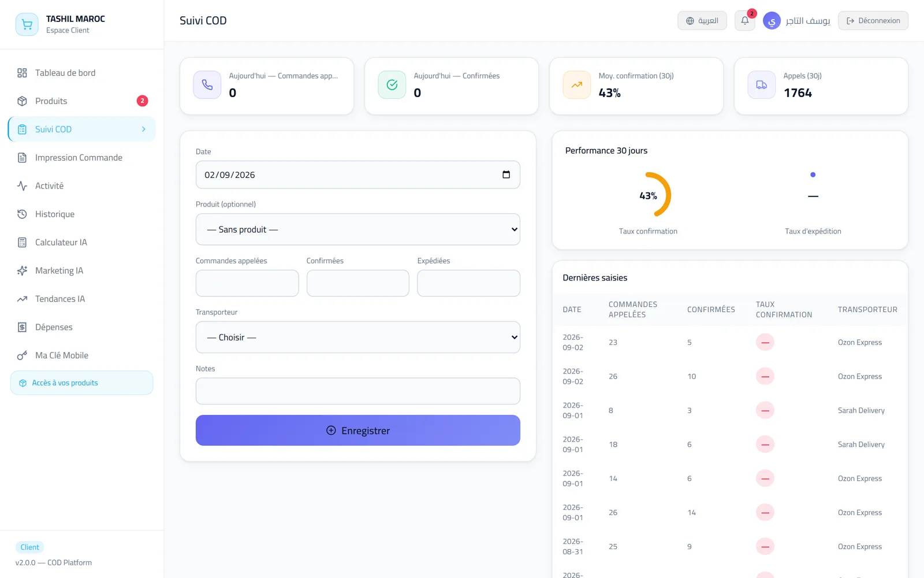Open the notifications bell icon
Viewport: 924px width, 578px height.
point(744,21)
